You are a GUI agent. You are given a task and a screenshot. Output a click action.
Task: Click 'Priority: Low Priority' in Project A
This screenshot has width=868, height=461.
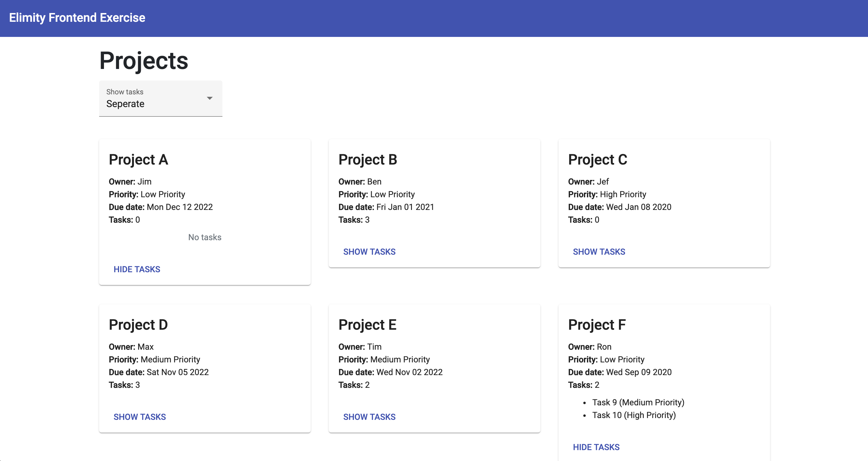pyautogui.click(x=147, y=194)
